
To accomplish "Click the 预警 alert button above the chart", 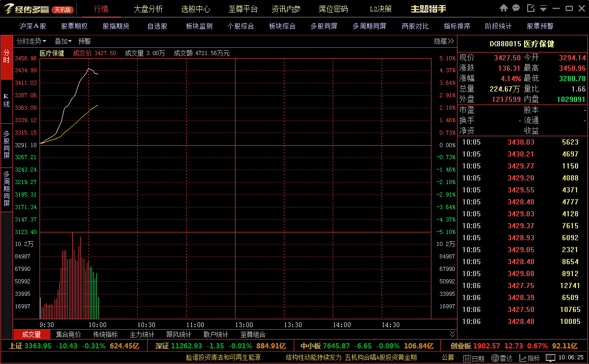I will (x=85, y=41).
